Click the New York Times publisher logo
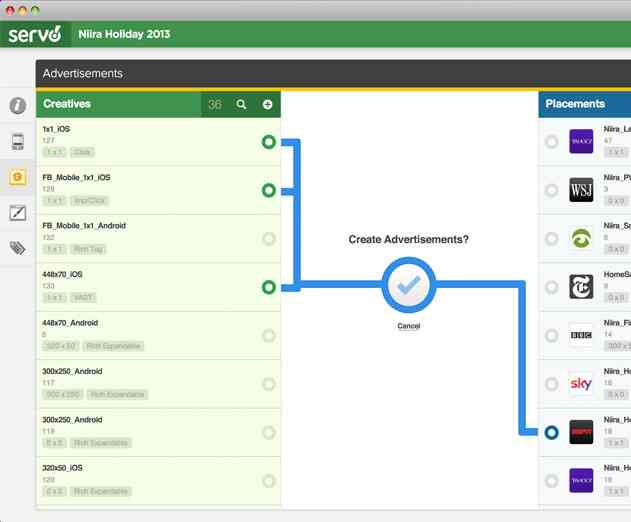This screenshot has height=522, width=631. [x=581, y=287]
